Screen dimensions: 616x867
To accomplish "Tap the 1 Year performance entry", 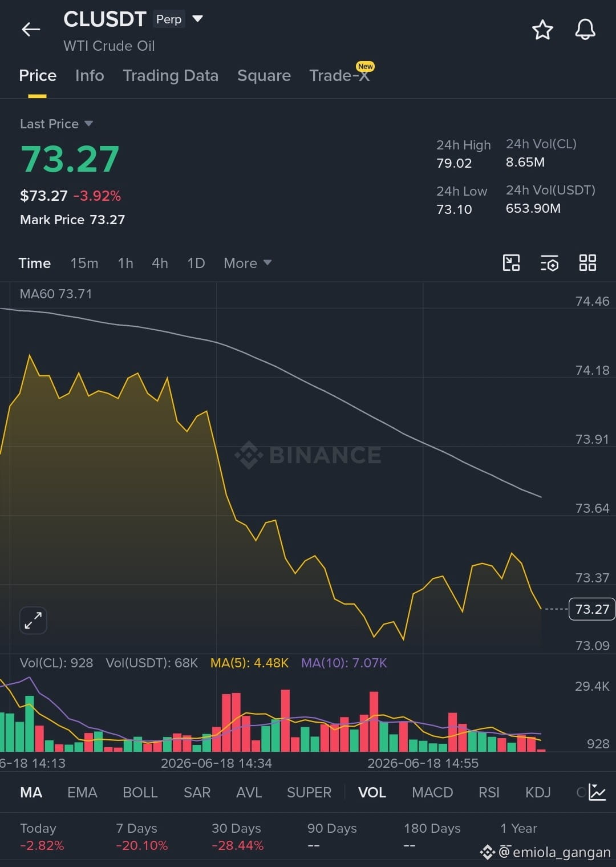I will click(518, 837).
